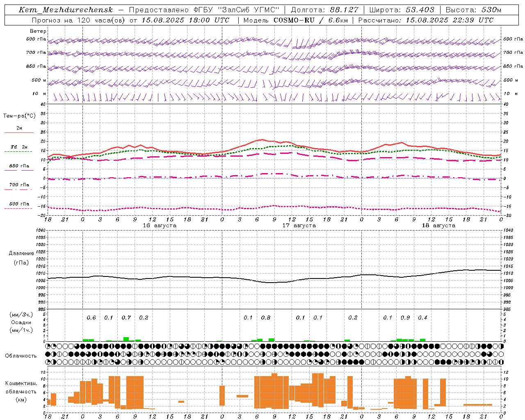Click the '17 августа' date label
Image resolution: width=525 pixels, height=420 pixels.
[299, 226]
